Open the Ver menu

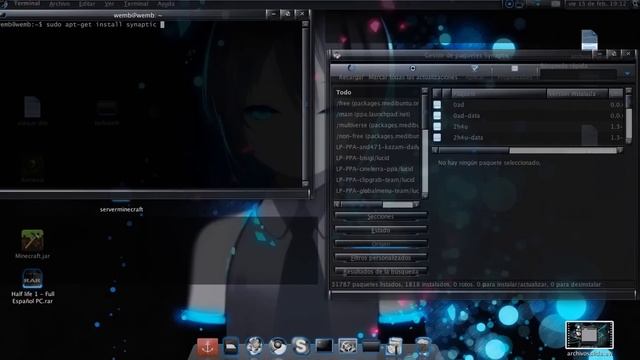[x=109, y=4]
